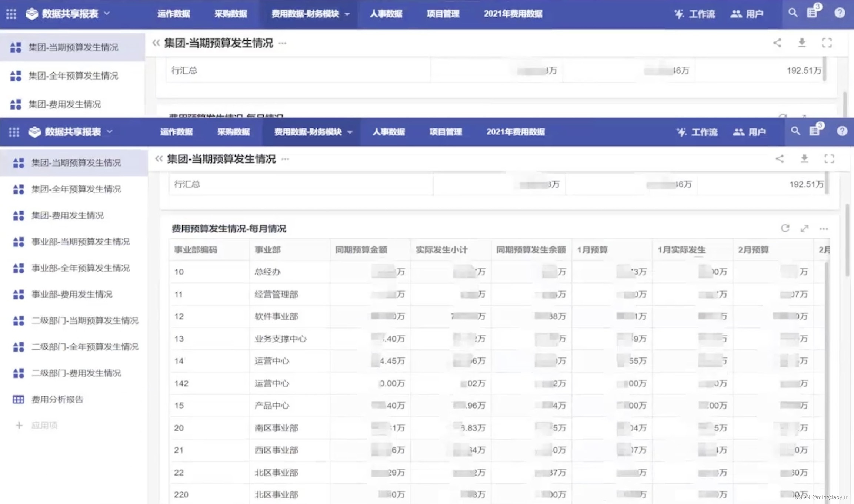
Task: Click the share icon next to lower page title
Action: [x=780, y=159]
